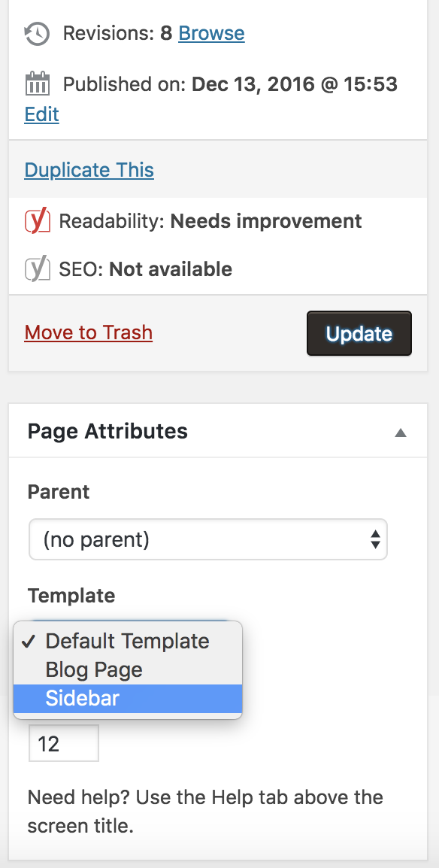Click the calendar icon beside Published on
The height and width of the screenshot is (868, 439).
point(37,84)
